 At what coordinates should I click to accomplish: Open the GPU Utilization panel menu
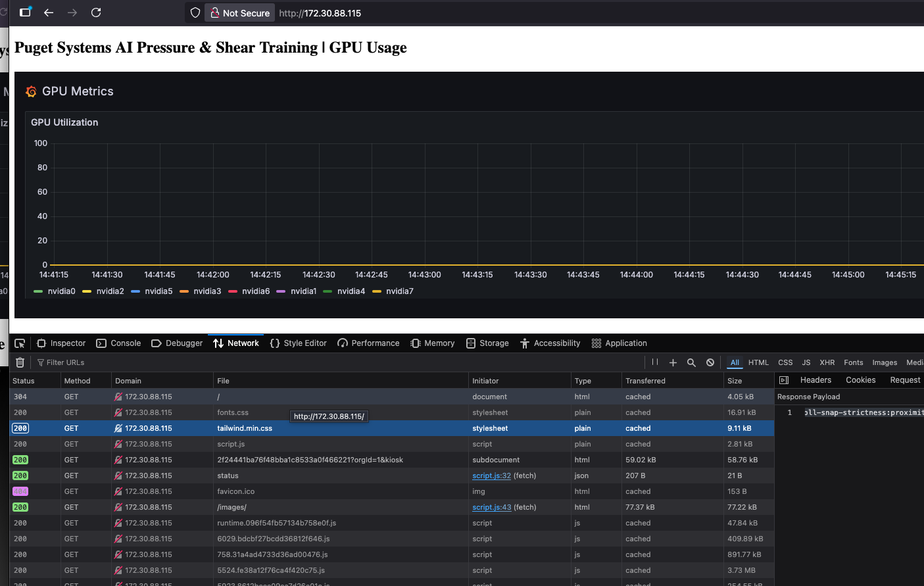(x=64, y=122)
